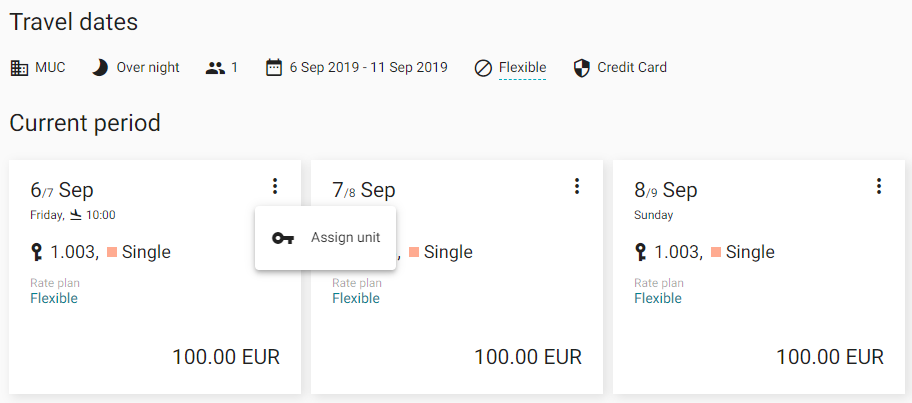
Task: Click the Over night moon icon
Action: 100,68
